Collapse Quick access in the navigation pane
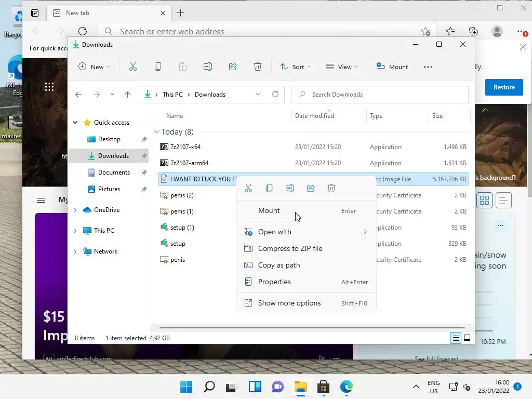 [75, 123]
